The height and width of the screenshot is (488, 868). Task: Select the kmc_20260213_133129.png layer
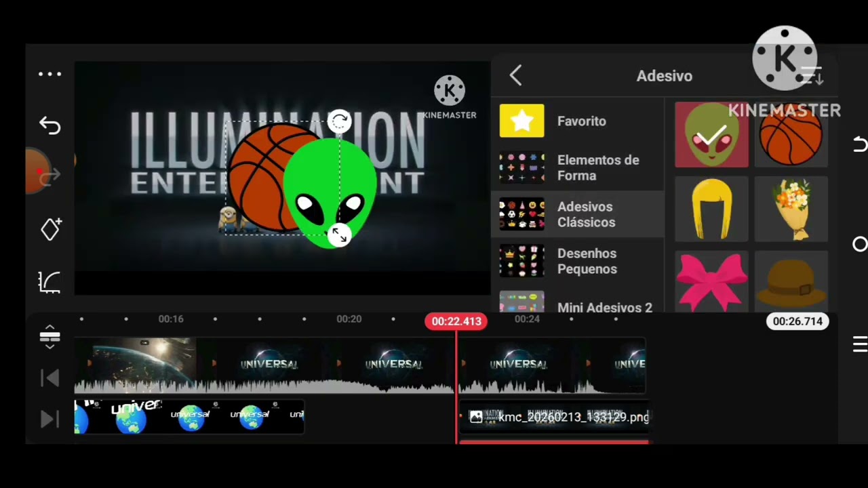[x=554, y=417]
